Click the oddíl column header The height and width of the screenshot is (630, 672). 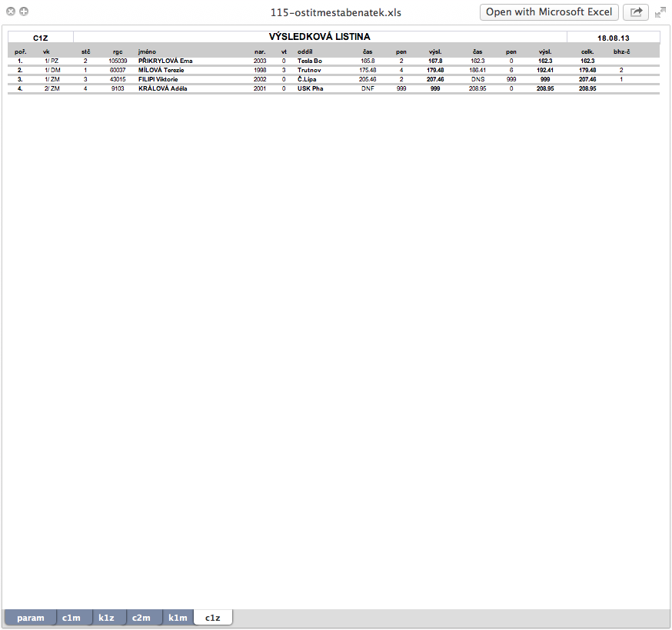305,51
